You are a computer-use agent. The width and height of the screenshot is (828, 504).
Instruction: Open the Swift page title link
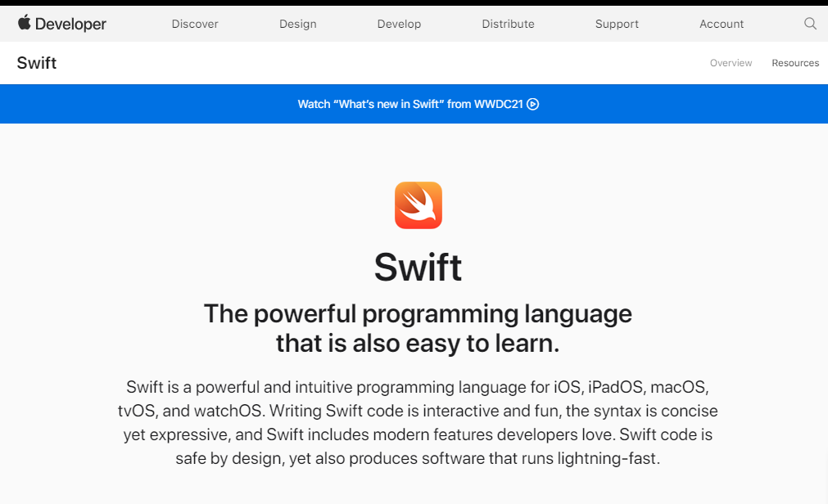[36, 63]
